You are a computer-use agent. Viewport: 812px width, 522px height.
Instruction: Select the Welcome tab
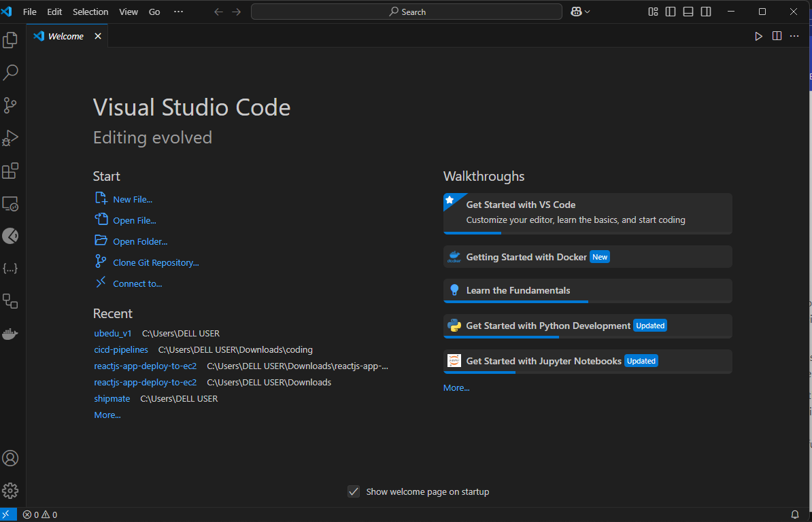coord(65,36)
